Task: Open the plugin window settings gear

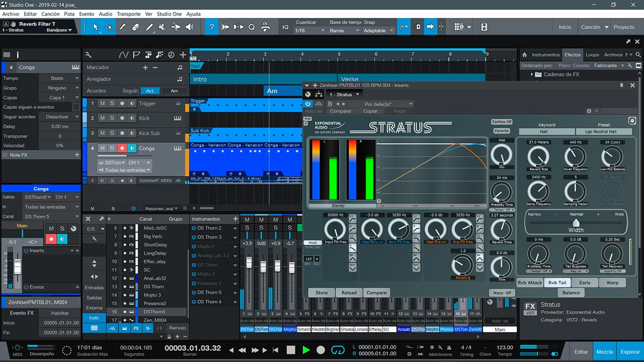Action: (589, 111)
